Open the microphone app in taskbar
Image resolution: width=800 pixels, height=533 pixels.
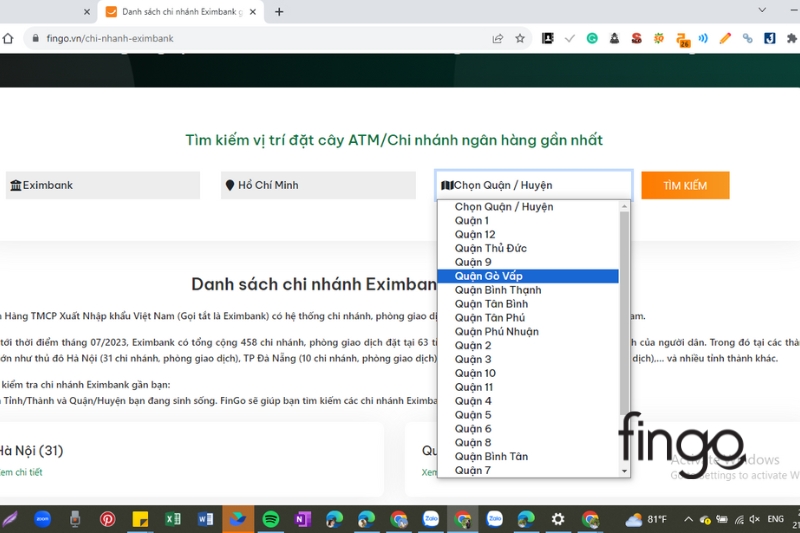click(75, 519)
